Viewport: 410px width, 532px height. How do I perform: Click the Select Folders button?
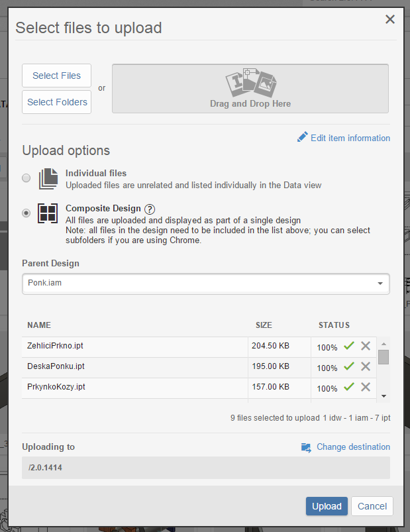(x=56, y=102)
